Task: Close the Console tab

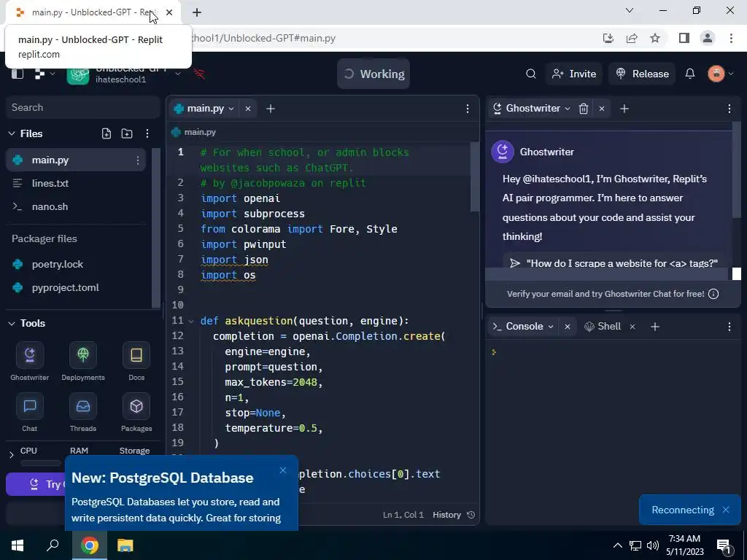Action: (567, 327)
